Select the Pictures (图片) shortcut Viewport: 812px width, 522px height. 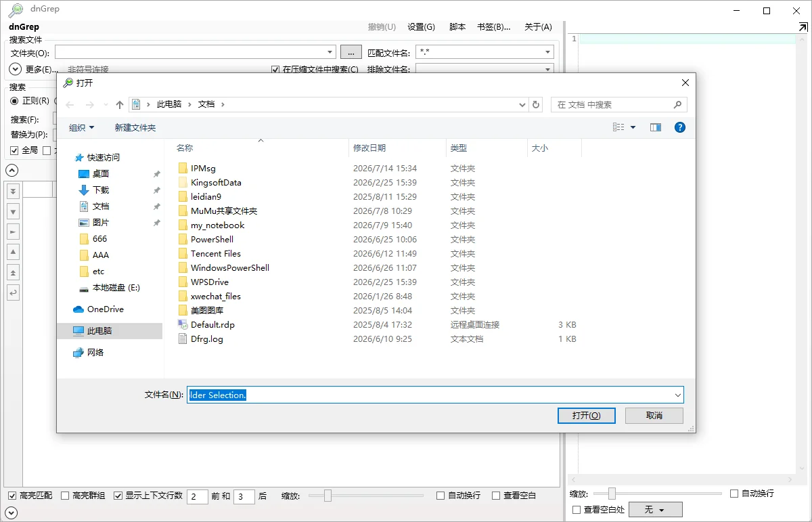tap(101, 222)
